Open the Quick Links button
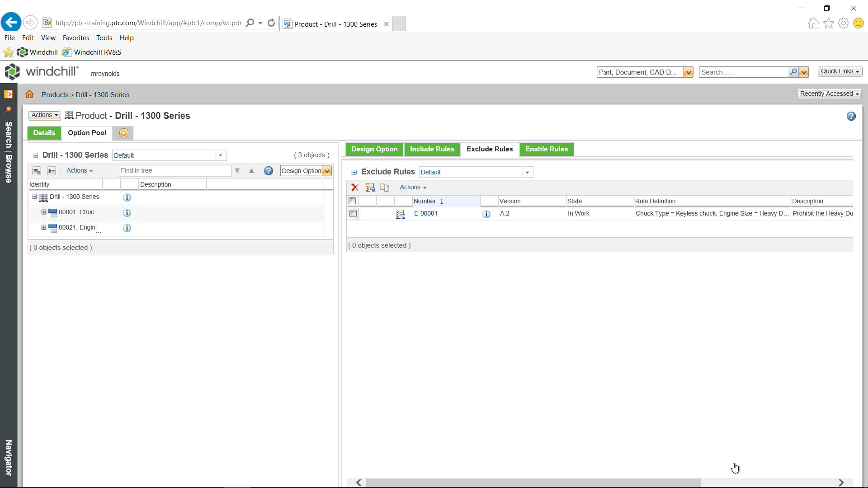This screenshot has width=868, height=488. (x=840, y=71)
